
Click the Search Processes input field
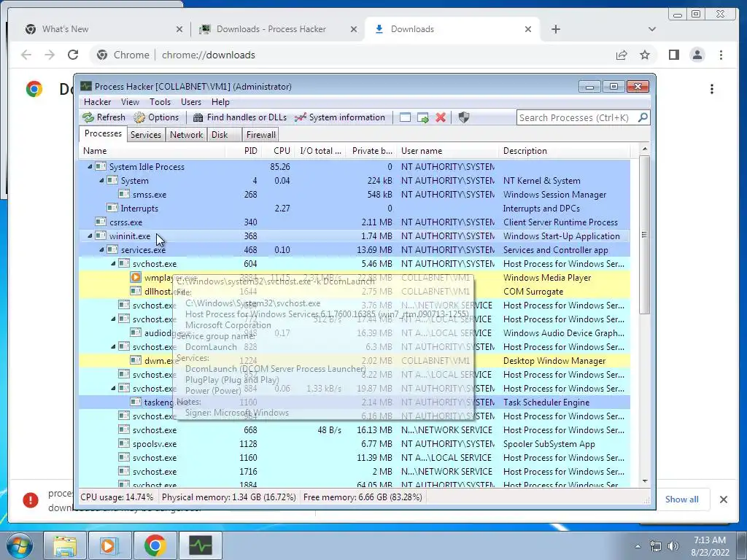(576, 117)
